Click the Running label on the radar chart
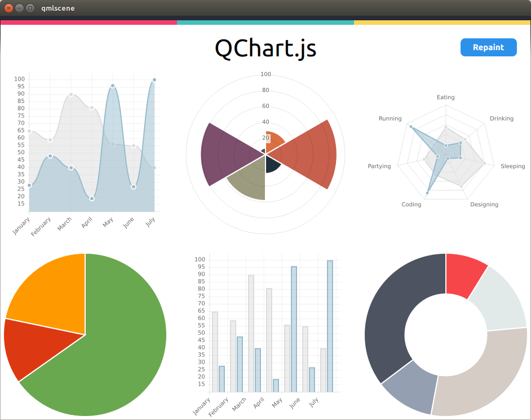Viewport: 531px width, 420px height. tap(391, 118)
